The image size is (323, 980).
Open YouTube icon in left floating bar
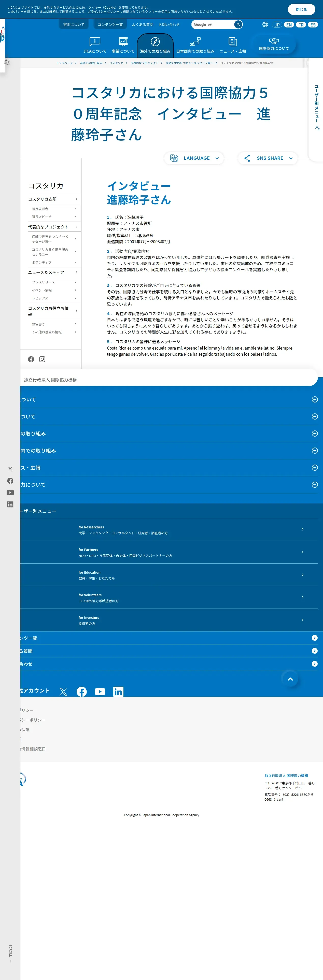(x=10, y=493)
